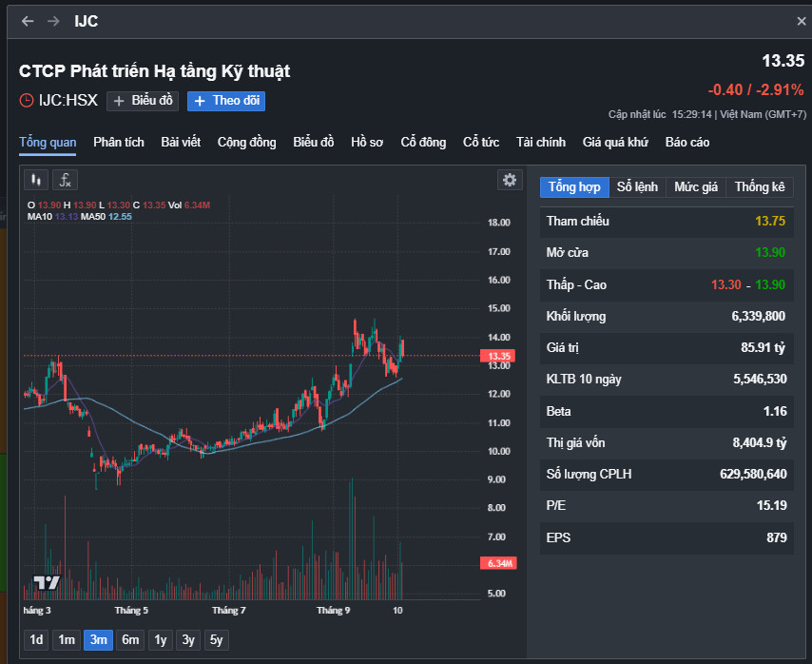Open the Phân tích tab

click(x=119, y=143)
